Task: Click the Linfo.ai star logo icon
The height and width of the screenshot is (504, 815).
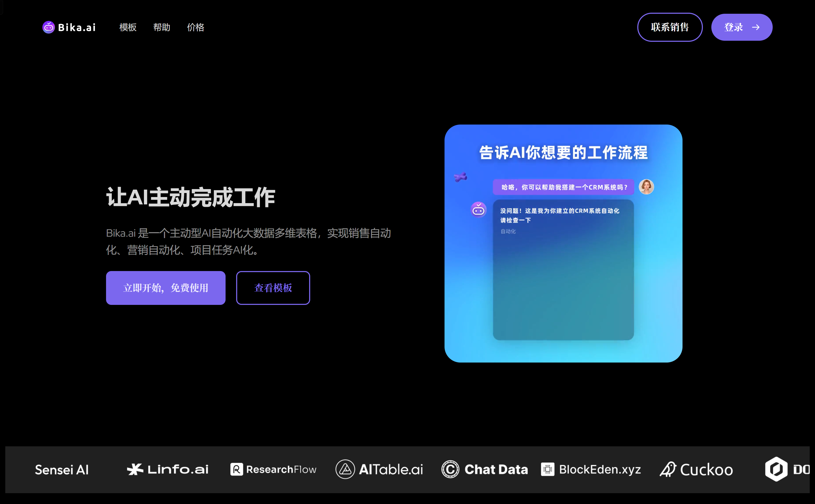Action: pyautogui.click(x=135, y=469)
